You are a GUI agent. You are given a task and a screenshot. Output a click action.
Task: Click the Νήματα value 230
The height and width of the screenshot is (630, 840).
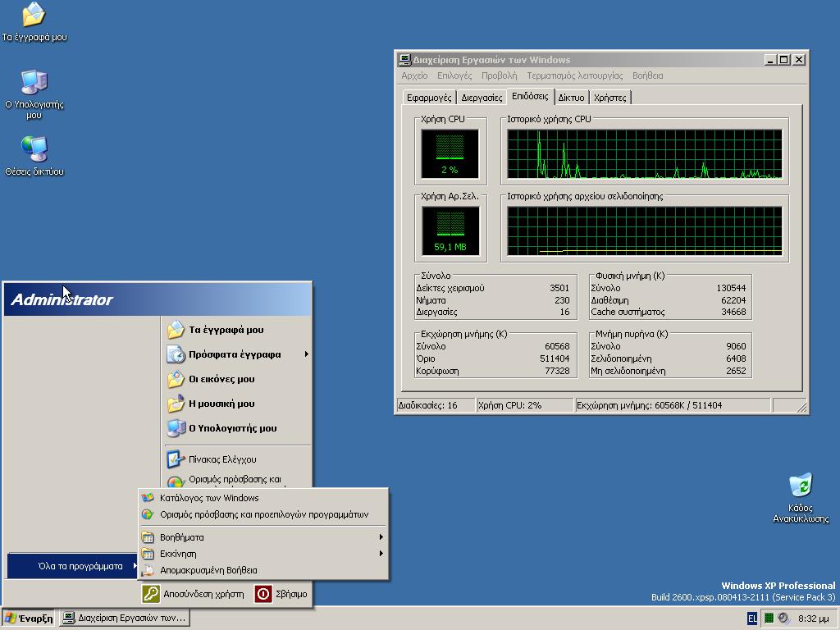coord(562,300)
